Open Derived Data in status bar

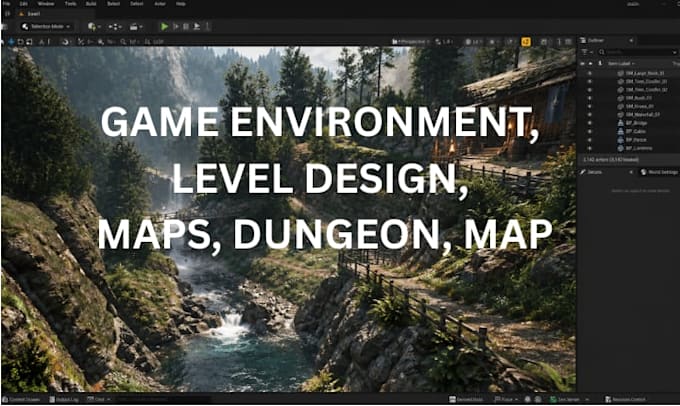466,399
